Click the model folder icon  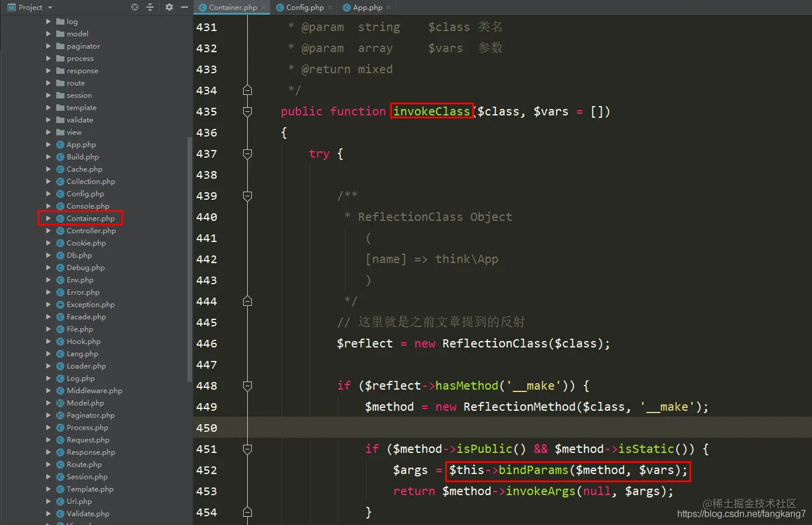[x=60, y=34]
